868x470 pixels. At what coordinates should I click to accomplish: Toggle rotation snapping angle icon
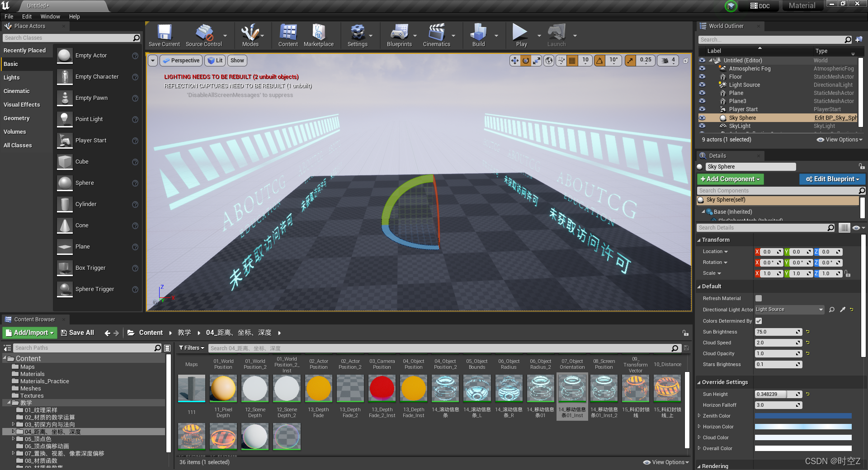pos(599,61)
